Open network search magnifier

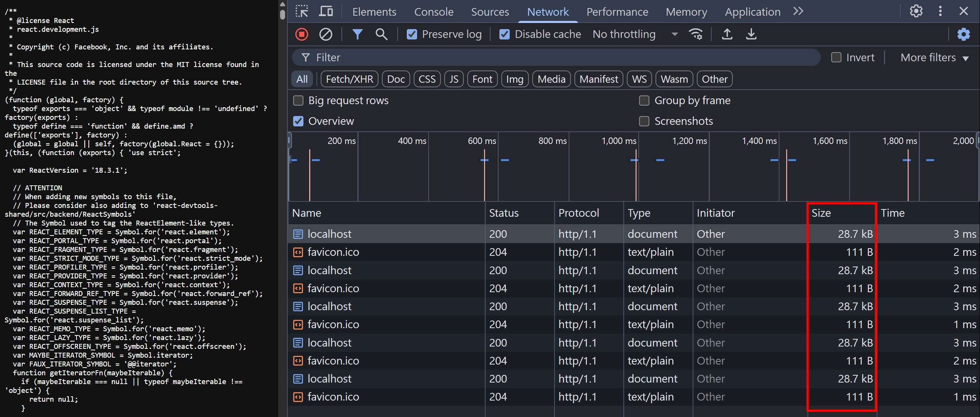(x=381, y=34)
